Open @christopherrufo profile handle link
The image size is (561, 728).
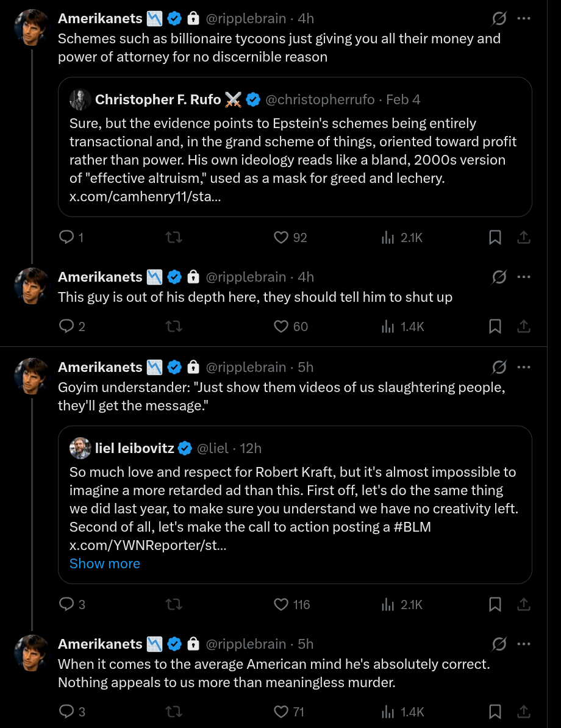coord(320,99)
